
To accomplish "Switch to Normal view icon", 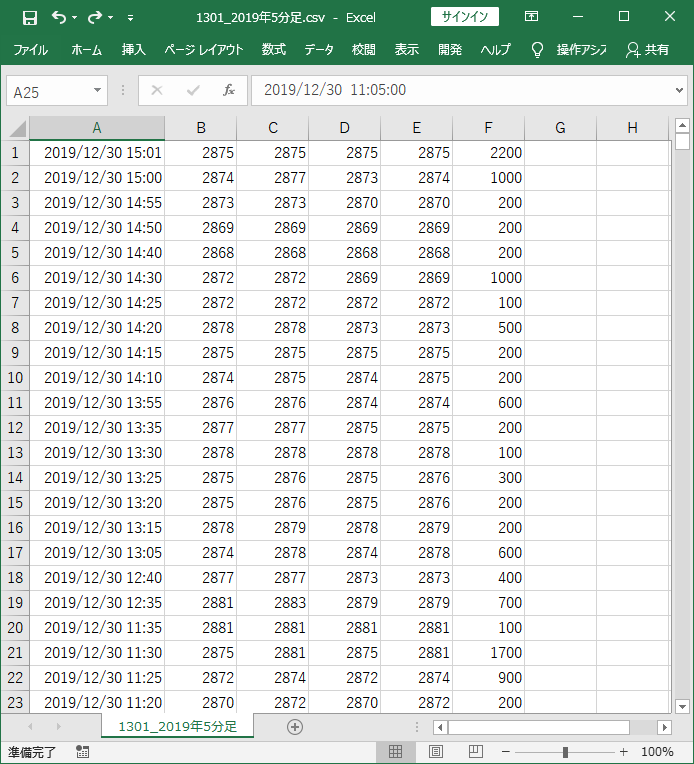I will click(x=395, y=752).
